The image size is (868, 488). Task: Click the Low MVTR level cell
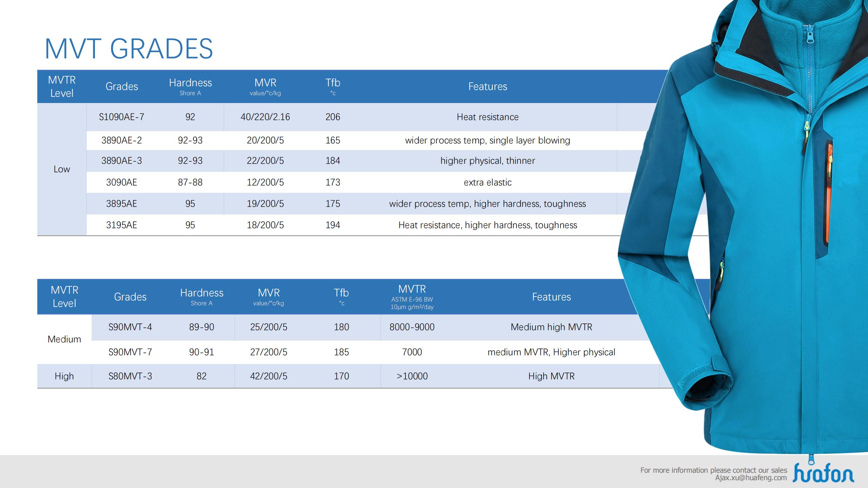pos(62,169)
